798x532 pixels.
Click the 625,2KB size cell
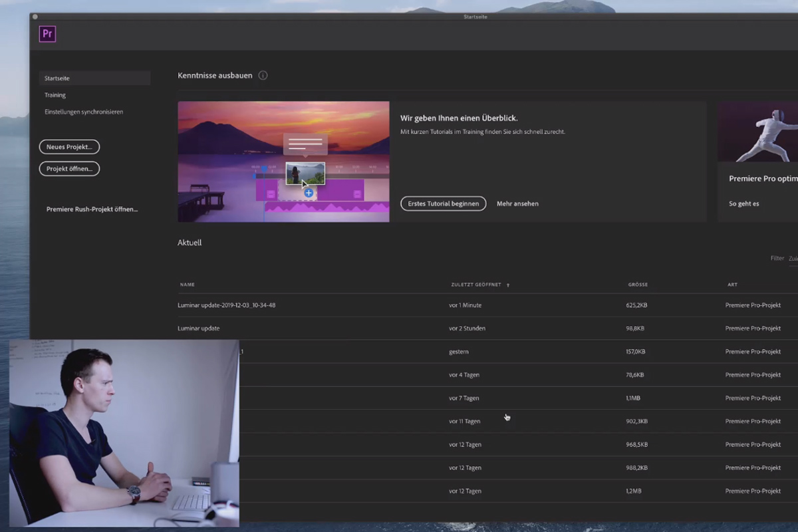[x=635, y=305]
